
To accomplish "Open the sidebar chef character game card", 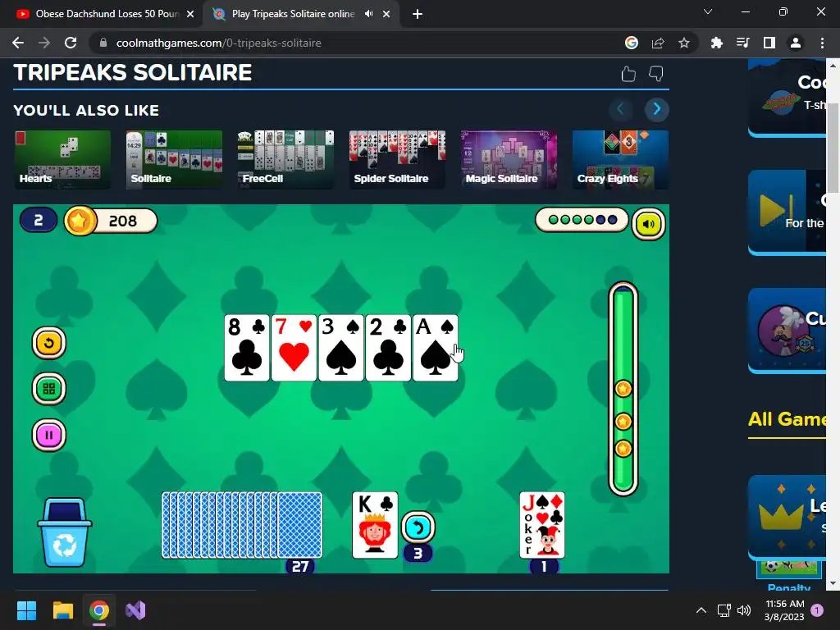I will (x=787, y=331).
